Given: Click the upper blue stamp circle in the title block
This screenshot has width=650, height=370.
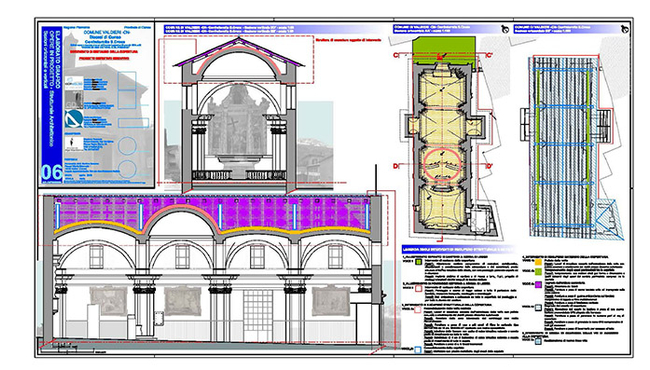Looking at the screenshot, I should coord(127,146).
